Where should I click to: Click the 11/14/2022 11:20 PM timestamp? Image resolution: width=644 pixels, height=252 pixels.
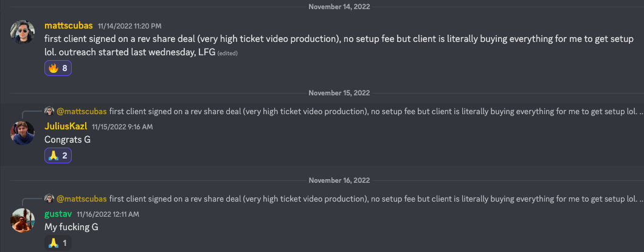130,26
